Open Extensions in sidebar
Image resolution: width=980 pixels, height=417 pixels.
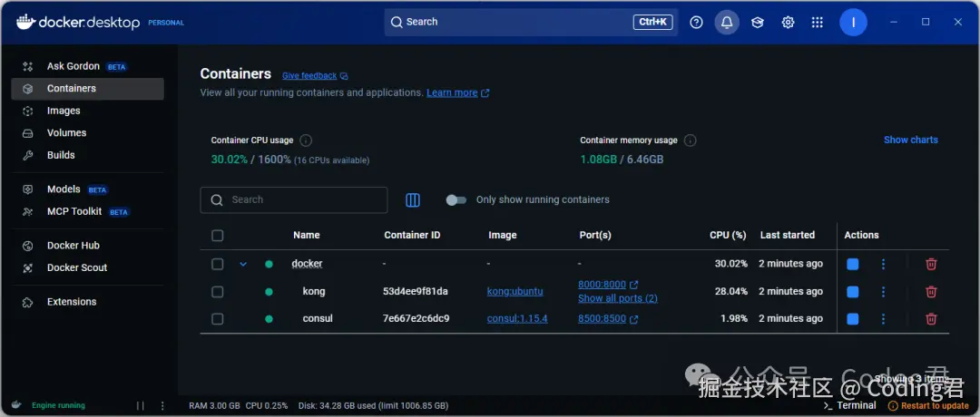click(87, 302)
